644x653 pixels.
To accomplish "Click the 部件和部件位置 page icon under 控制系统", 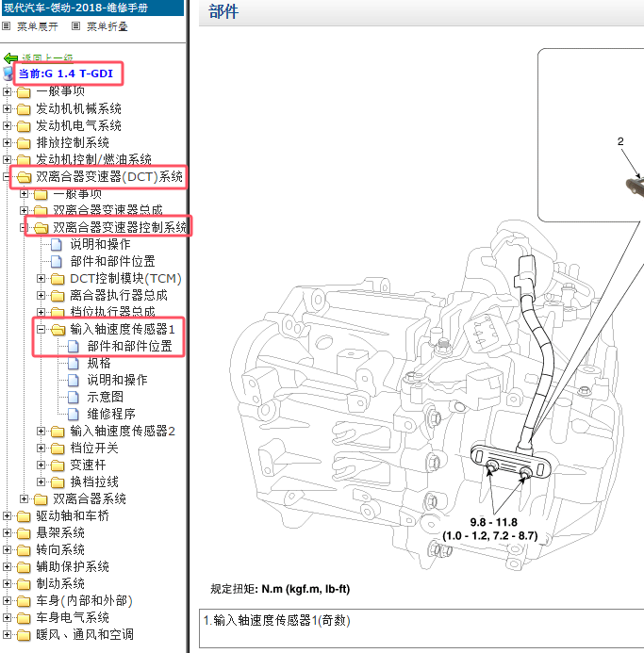I will [57, 262].
